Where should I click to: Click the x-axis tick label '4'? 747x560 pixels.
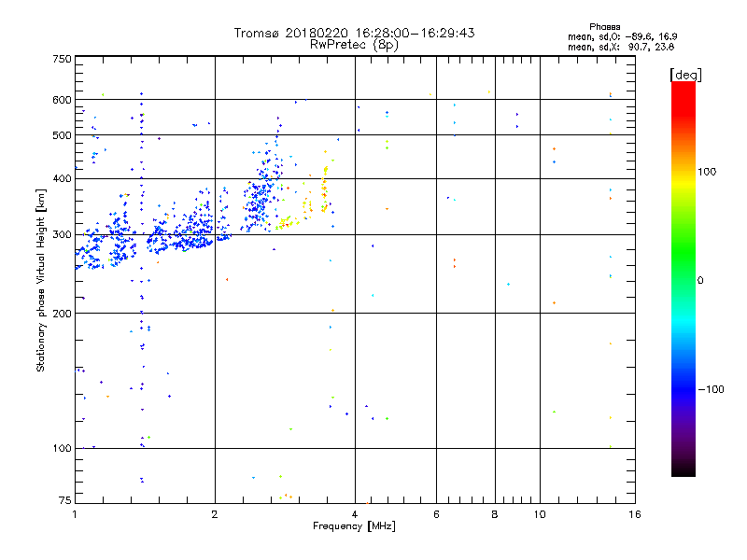(355, 514)
